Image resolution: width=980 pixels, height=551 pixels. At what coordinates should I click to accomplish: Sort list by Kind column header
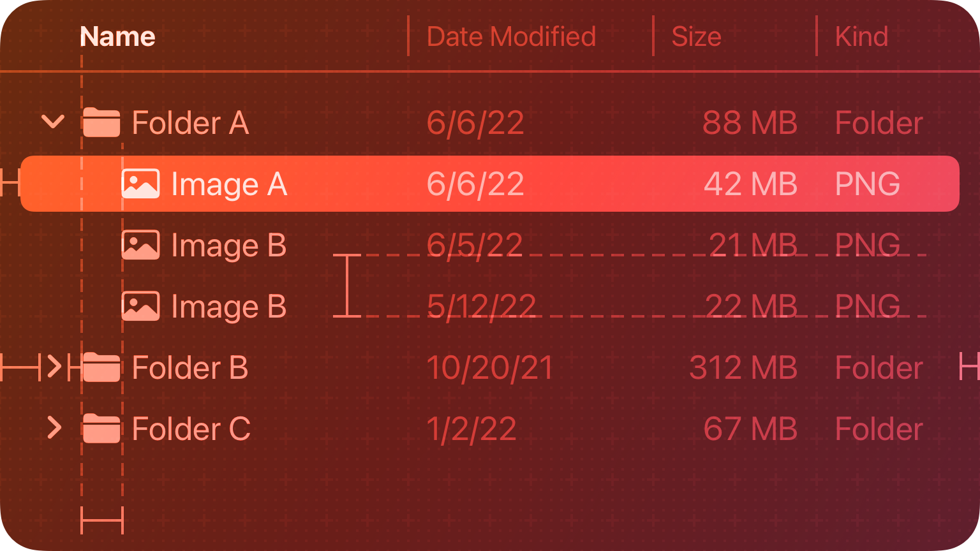[861, 37]
